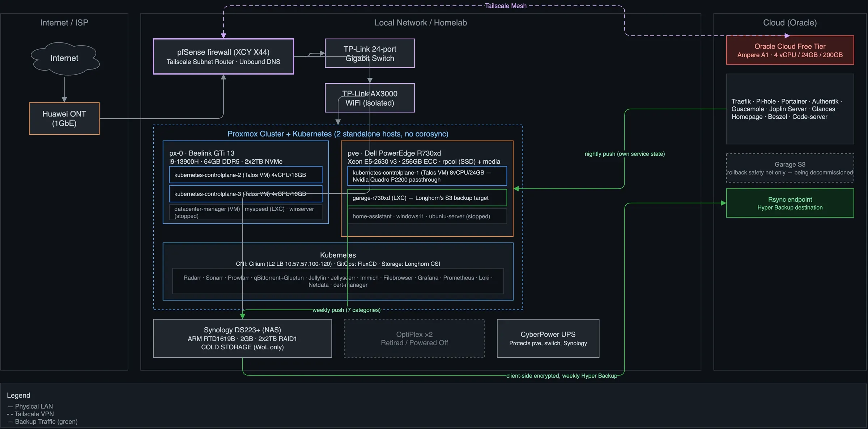Click the Tailscale VPN legend entry
Image resolution: width=868 pixels, height=429 pixels.
30,414
